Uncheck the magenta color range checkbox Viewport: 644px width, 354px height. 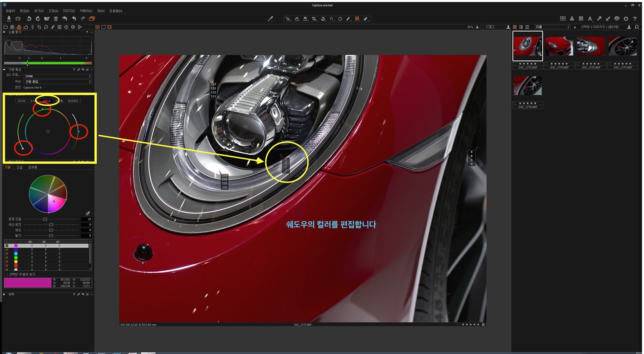coord(7,245)
